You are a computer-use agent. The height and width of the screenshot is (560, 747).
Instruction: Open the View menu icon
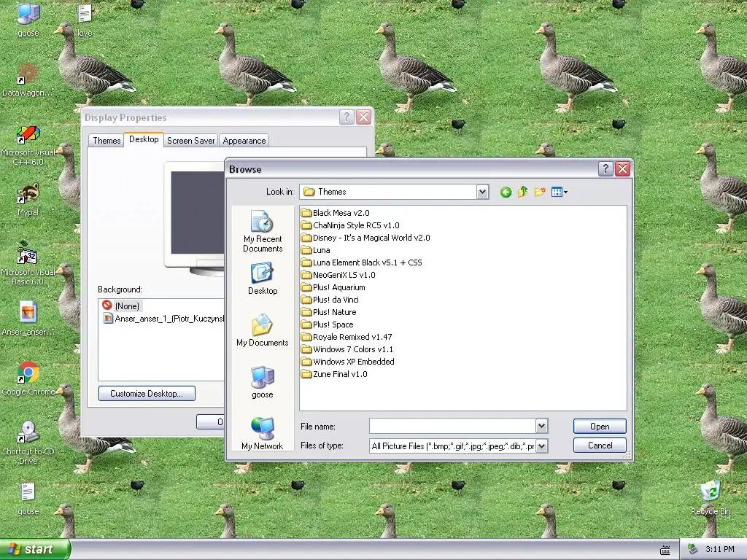(559, 192)
